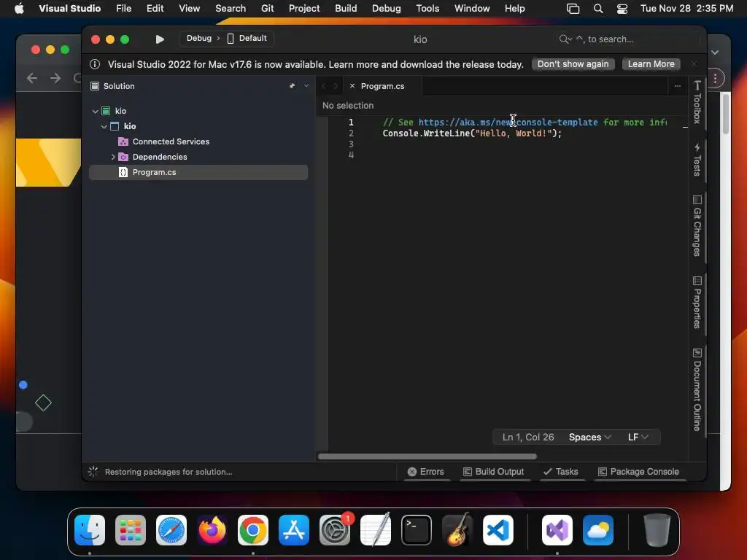Open System Settings from the dock
The height and width of the screenshot is (560, 747).
(x=335, y=530)
